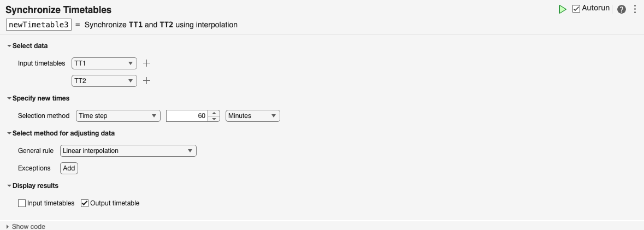
Task: Click the green Run task icon
Action: pyautogui.click(x=562, y=9)
